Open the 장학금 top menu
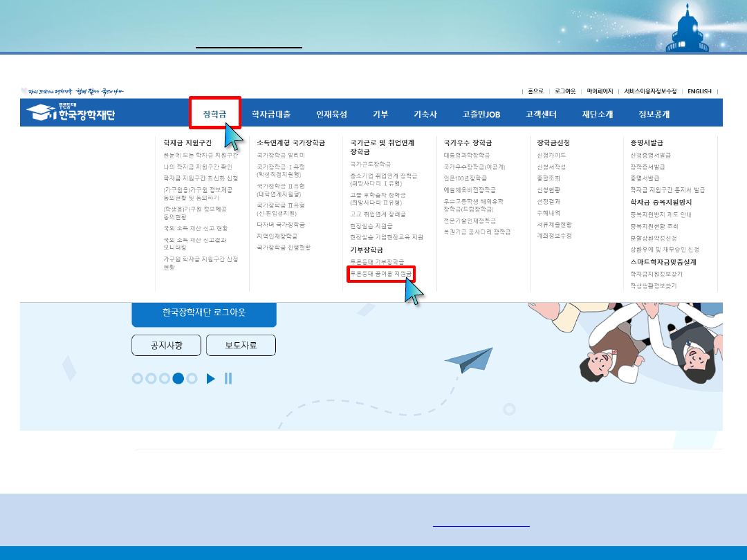 tap(214, 113)
